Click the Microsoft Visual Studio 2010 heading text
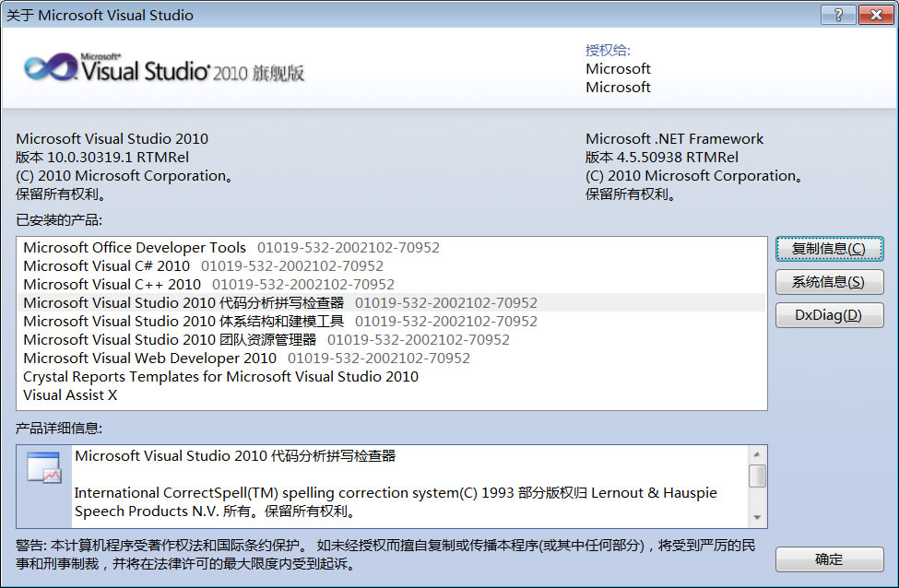The height and width of the screenshot is (588, 899). [112, 138]
